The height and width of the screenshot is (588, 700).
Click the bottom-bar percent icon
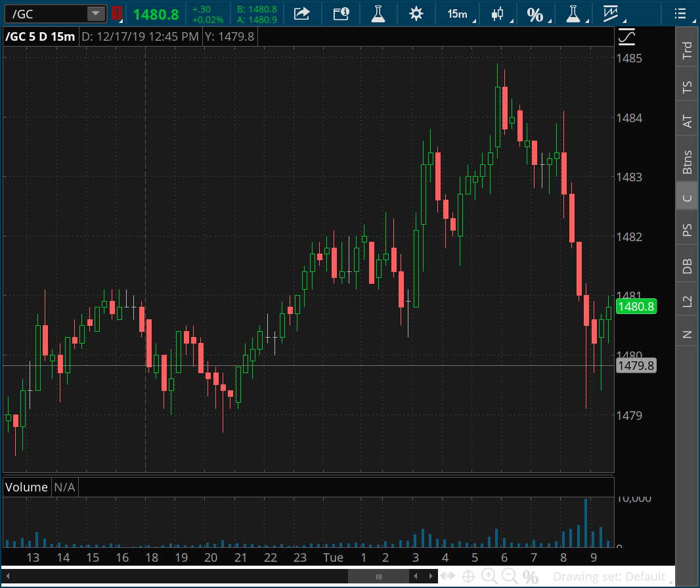530,576
